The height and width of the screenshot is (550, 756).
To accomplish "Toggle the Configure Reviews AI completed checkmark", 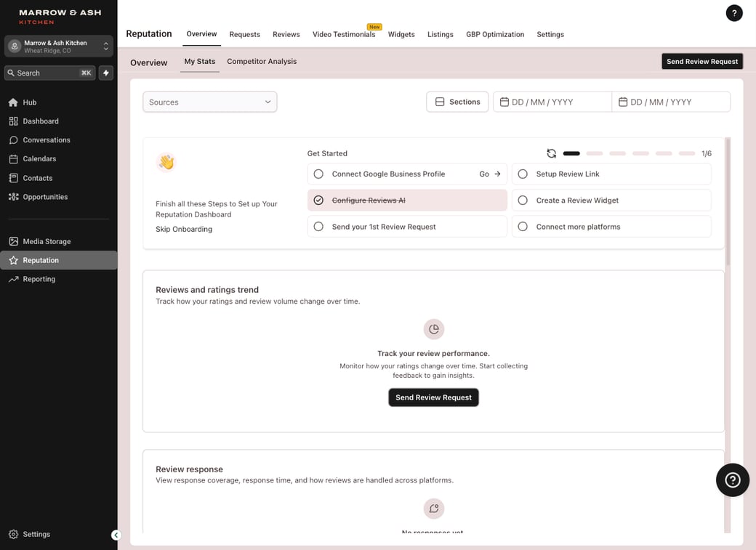I will 318,200.
